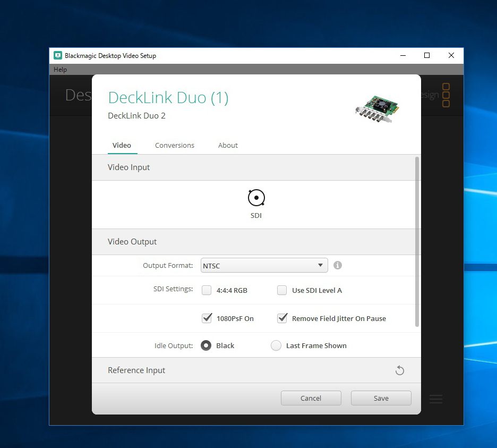Click the Output Format info icon
Screen dimensions: 497x448
(x=338, y=265)
